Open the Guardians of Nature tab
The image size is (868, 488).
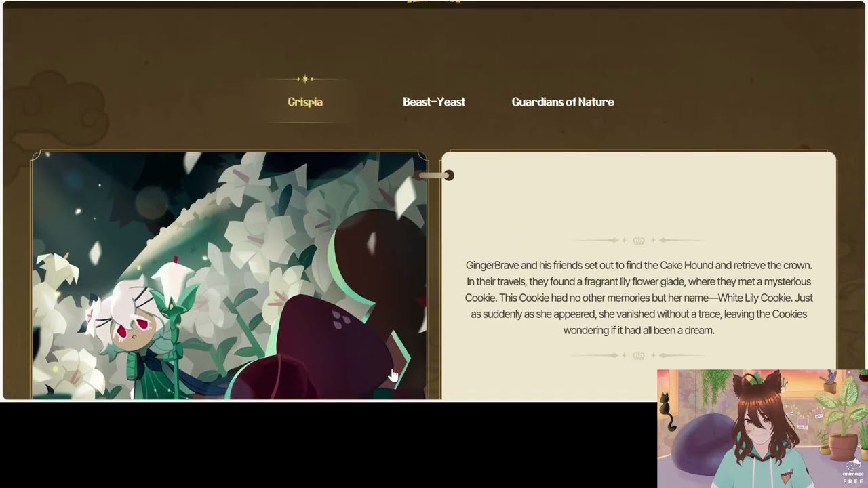[563, 102]
